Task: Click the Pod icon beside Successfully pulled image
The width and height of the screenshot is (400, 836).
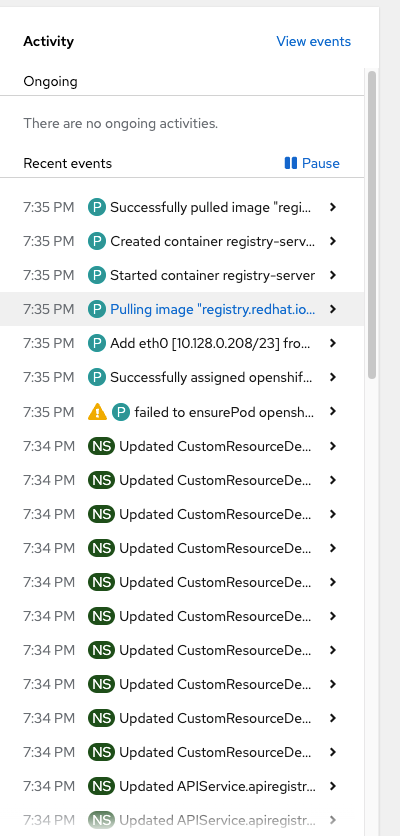Action: coord(97,207)
